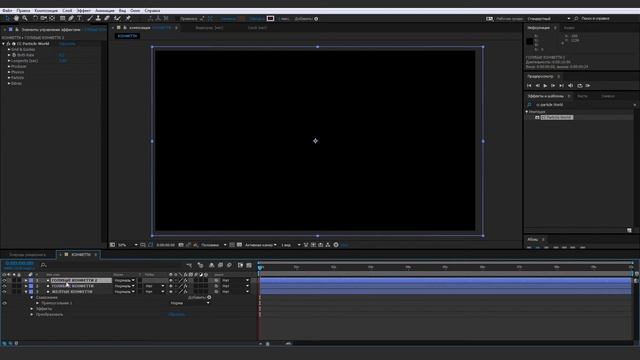Toggle Birth Rate stopwatch
The height and width of the screenshot is (360, 640).
(x=14, y=55)
